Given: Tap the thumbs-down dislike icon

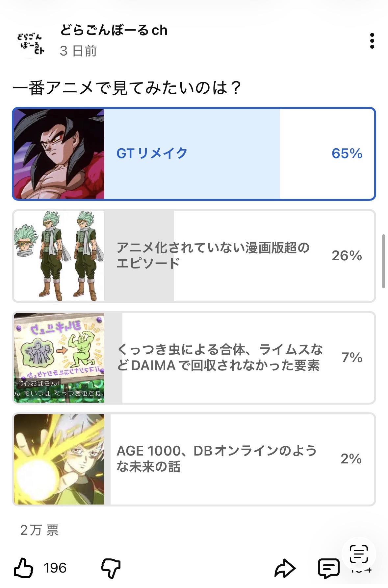Looking at the screenshot, I should [x=111, y=568].
